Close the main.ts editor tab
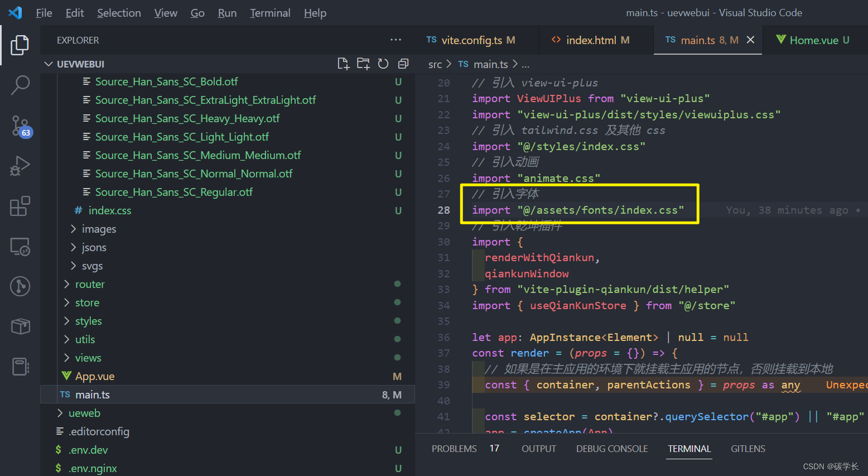The width and height of the screenshot is (868, 476). point(750,40)
